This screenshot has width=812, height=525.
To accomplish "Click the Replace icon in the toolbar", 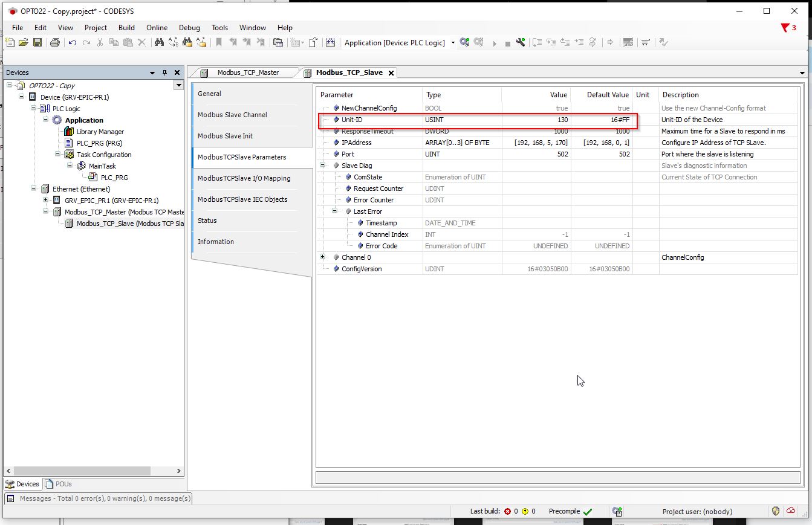I will coord(174,42).
